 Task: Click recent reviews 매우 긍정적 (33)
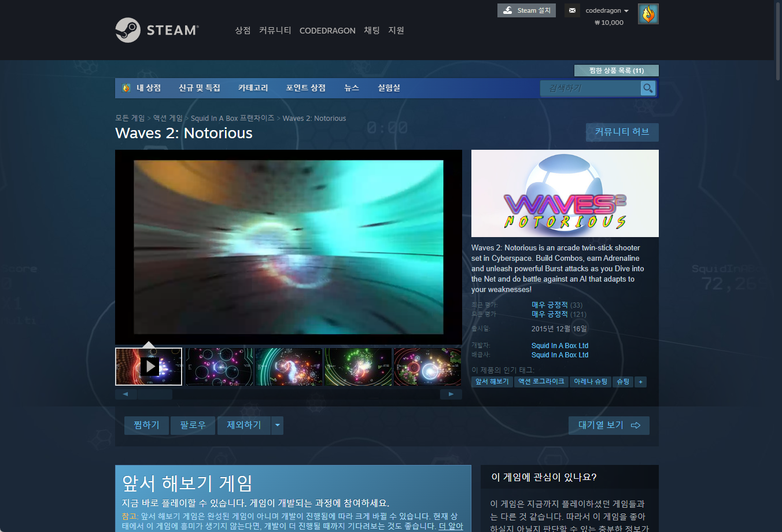(x=557, y=305)
